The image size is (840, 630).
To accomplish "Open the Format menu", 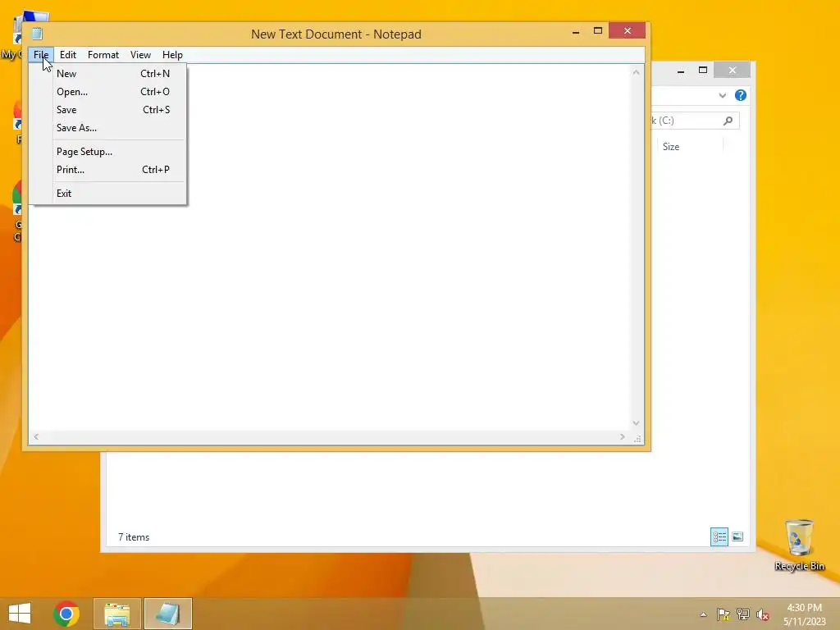I will tap(103, 55).
